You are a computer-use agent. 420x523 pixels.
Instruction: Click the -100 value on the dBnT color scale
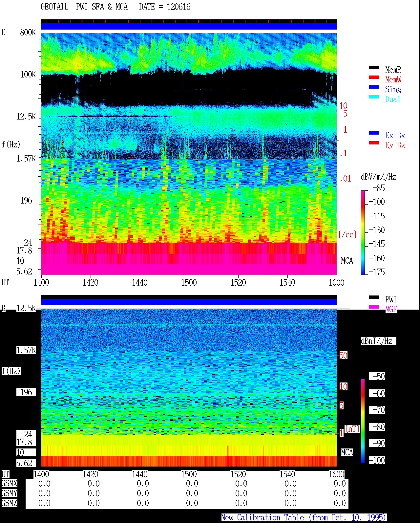[x=377, y=460]
